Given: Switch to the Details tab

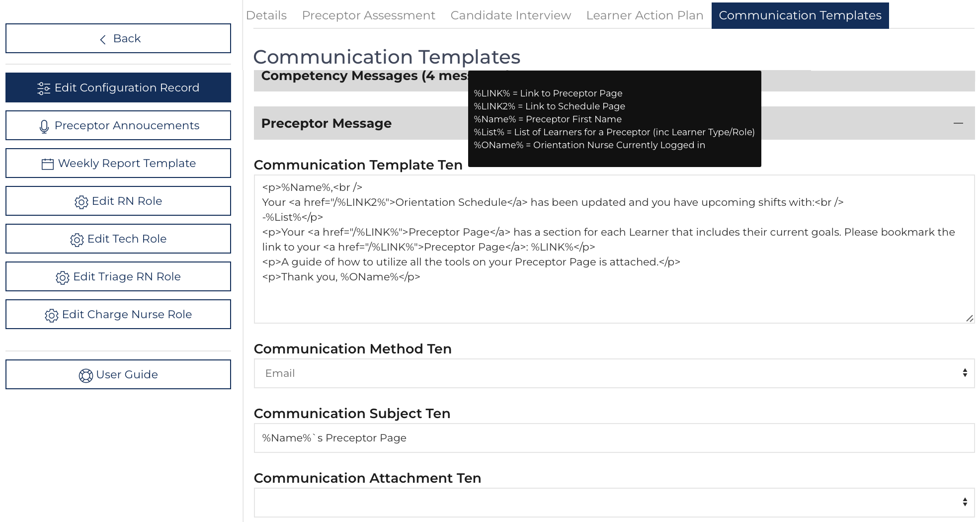Looking at the screenshot, I should 266,15.
